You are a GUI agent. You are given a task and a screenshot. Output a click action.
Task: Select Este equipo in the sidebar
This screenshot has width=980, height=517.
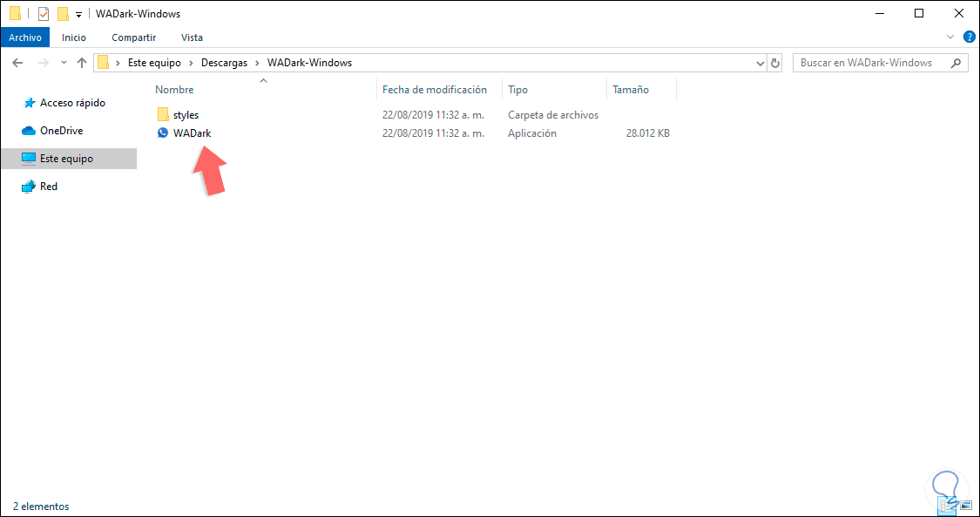pos(69,159)
